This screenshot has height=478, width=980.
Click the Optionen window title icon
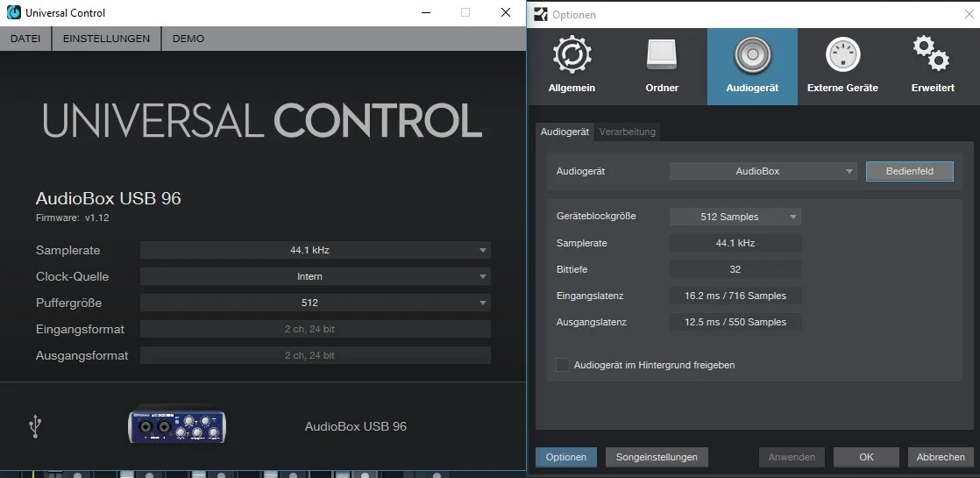coord(541,14)
